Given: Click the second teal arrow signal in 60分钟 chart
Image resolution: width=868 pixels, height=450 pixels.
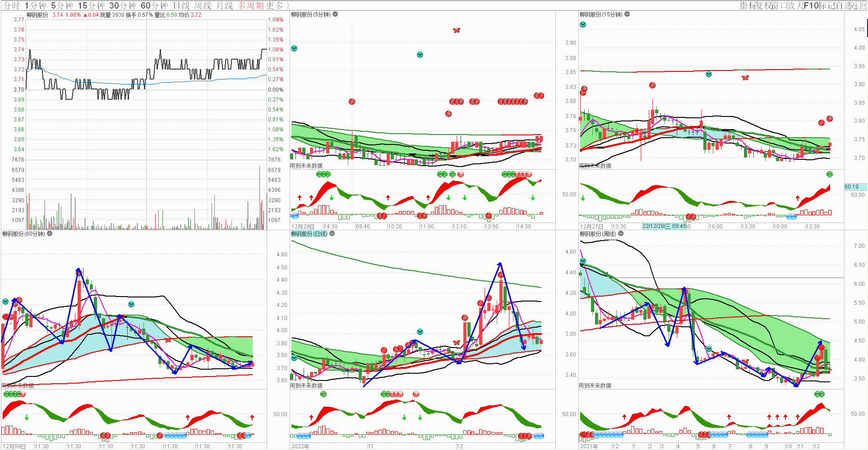Looking at the screenshot, I should pos(131,304).
